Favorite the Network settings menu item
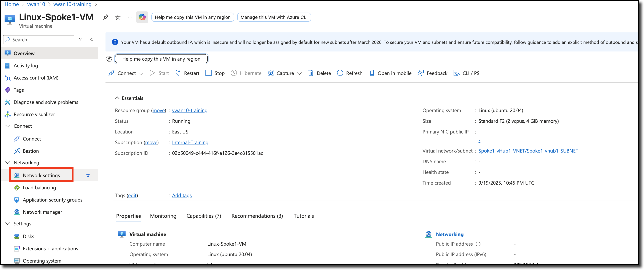Image resolution: width=644 pixels, height=270 pixels. click(88, 175)
